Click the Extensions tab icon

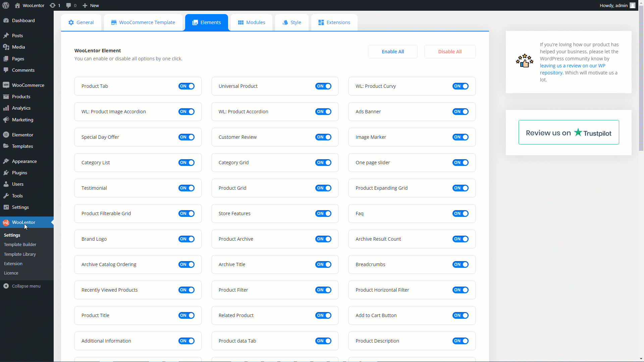tap(322, 22)
